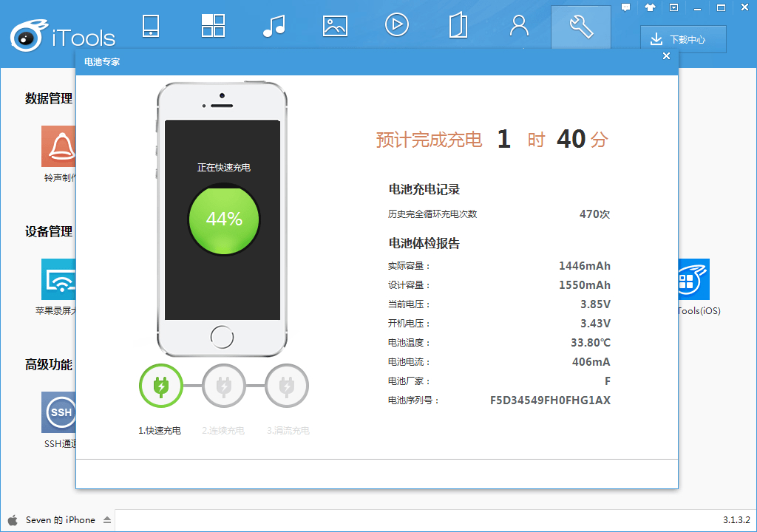
Task: Click the 电池充电记录 heading
Action: click(424, 190)
